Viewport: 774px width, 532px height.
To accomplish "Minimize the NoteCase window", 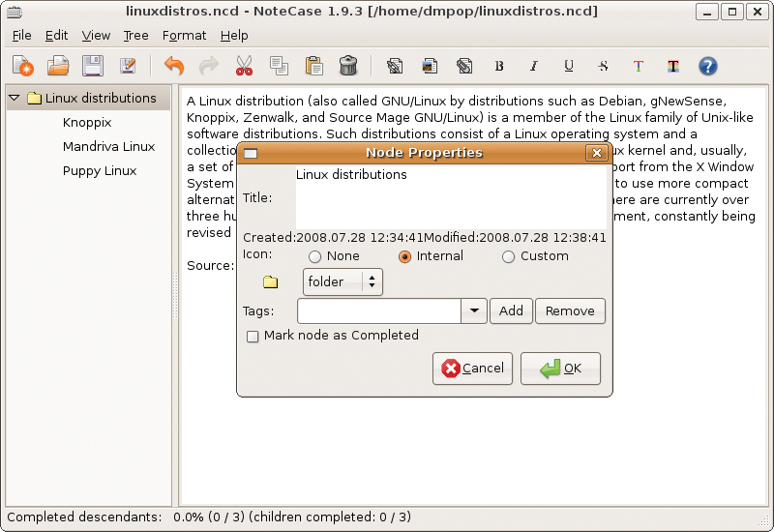I will coord(707,12).
